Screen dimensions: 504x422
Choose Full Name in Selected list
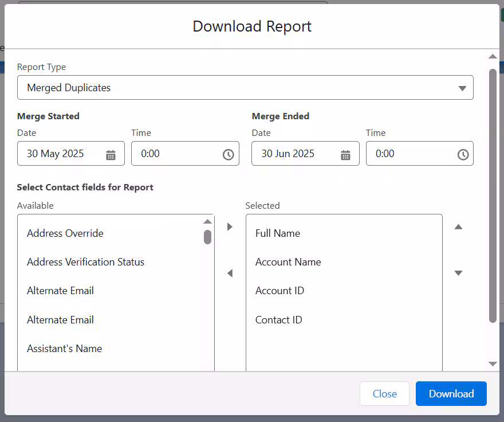pos(278,233)
